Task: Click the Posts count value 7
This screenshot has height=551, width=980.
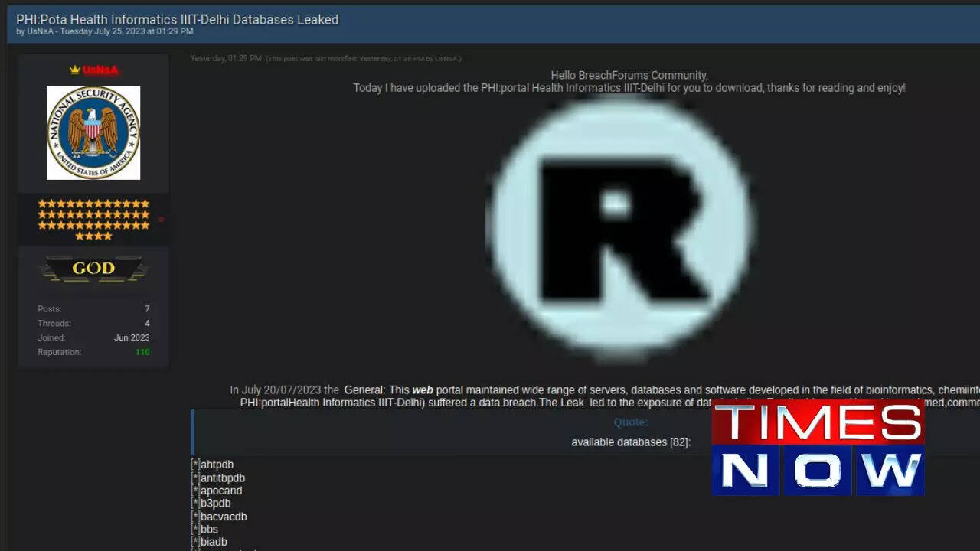Action: 147,309
